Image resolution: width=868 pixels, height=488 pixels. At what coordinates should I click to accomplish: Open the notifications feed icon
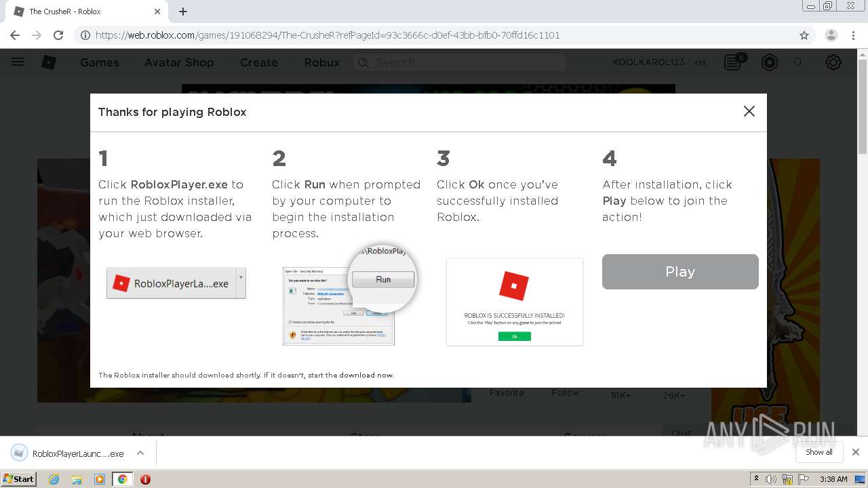733,62
